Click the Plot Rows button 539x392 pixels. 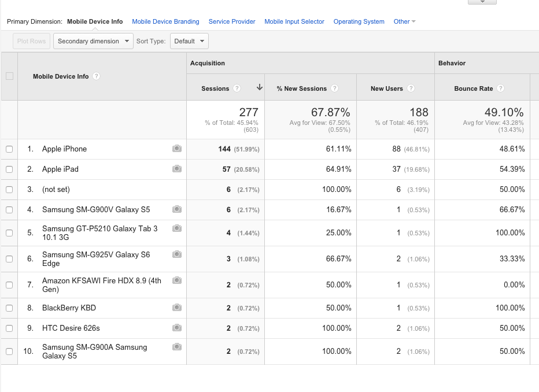[32, 41]
